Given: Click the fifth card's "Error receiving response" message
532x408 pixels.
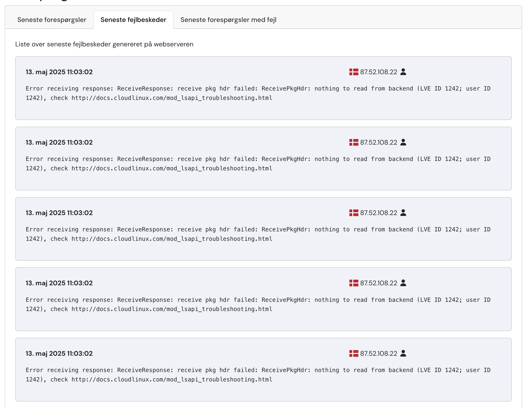Looking at the screenshot, I should 258,375.
